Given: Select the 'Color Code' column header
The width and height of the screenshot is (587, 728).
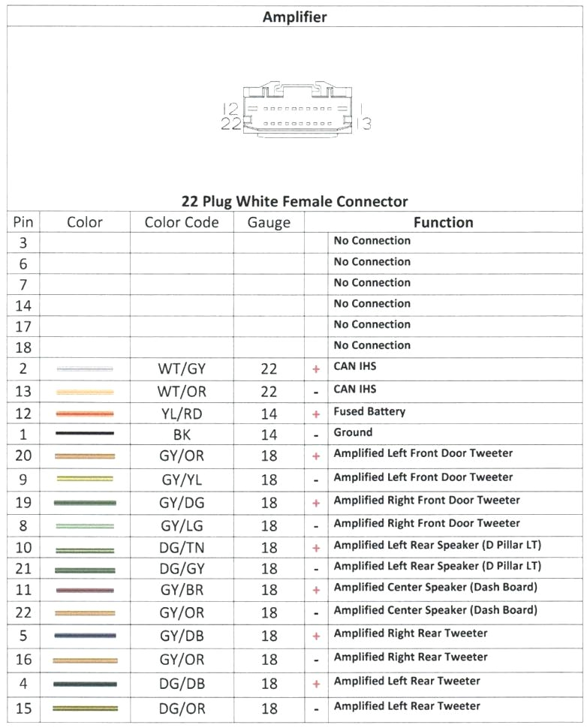Looking at the screenshot, I should point(182,222).
